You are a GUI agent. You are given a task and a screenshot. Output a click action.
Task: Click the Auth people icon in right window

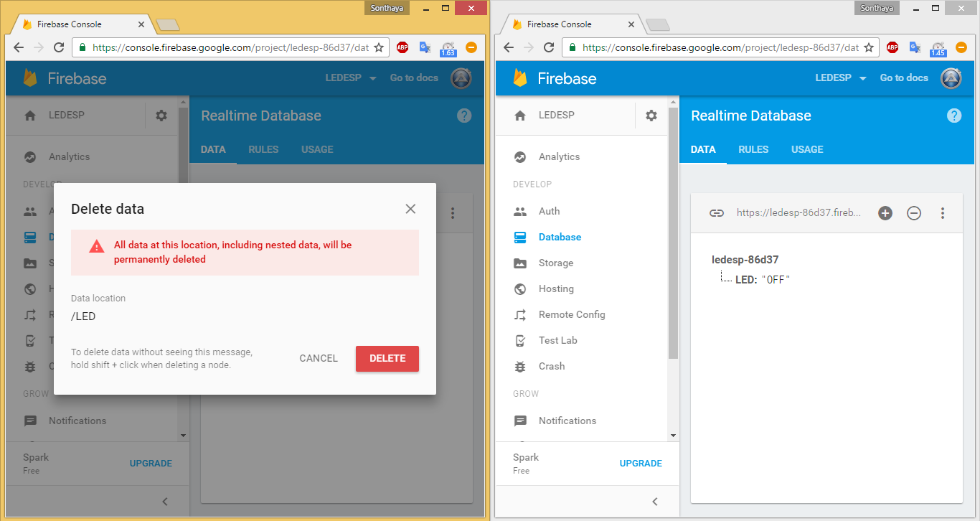[520, 212]
